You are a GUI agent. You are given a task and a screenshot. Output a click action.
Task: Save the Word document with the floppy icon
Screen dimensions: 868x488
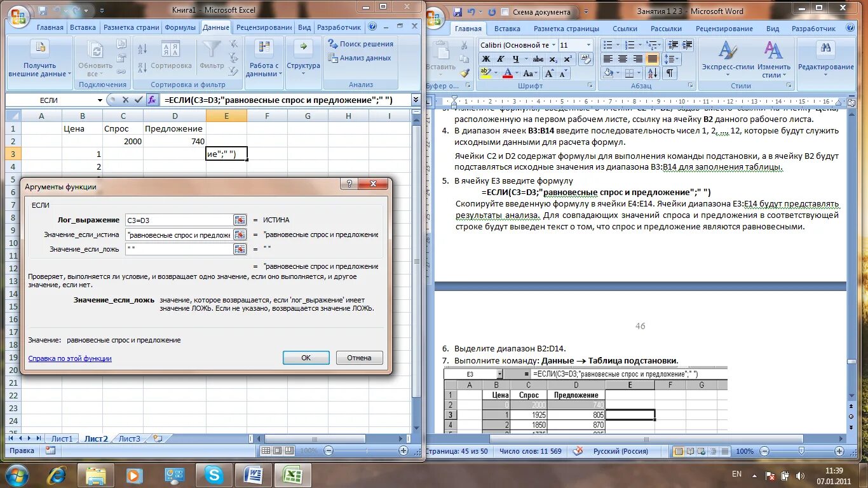click(458, 11)
